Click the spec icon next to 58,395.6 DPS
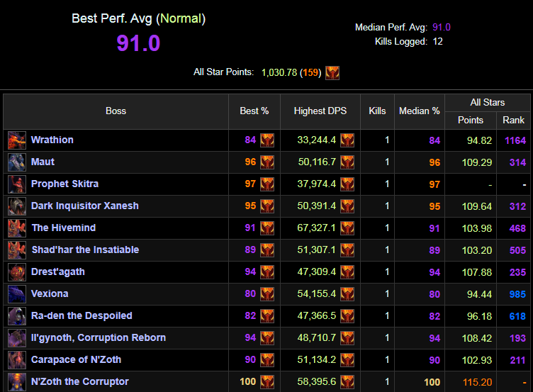The width and height of the screenshot is (533, 392). click(347, 382)
